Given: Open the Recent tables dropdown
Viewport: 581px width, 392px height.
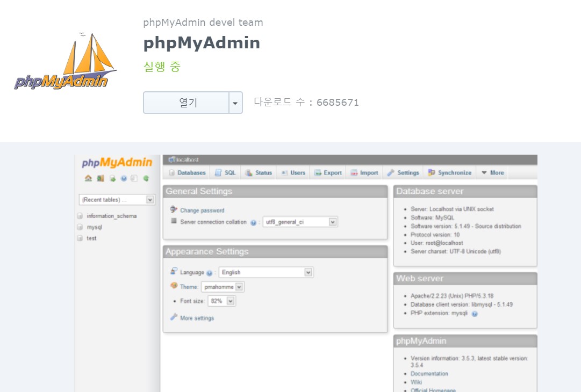Looking at the screenshot, I should tap(117, 200).
